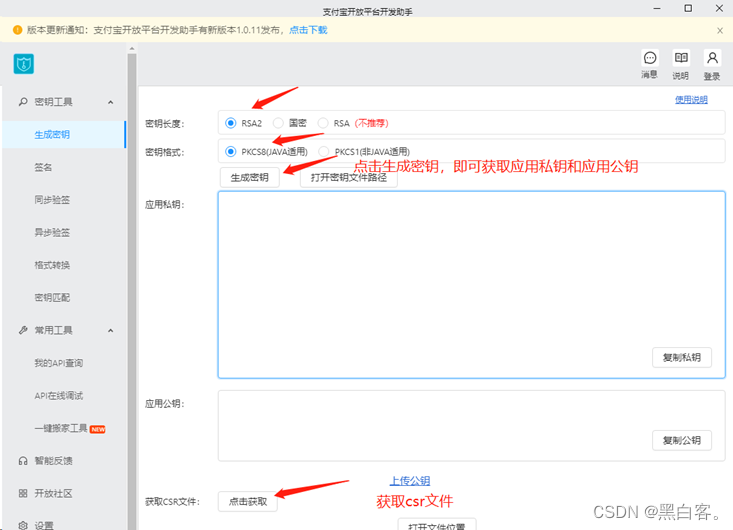Click the sidebar scroll-up arrow
This screenshot has height=530, width=733.
pos(132,49)
